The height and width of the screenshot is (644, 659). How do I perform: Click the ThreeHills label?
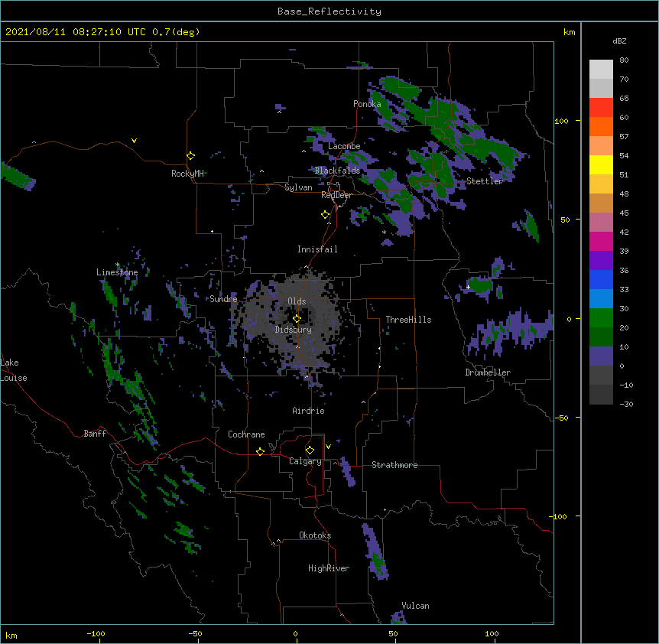pos(408,320)
